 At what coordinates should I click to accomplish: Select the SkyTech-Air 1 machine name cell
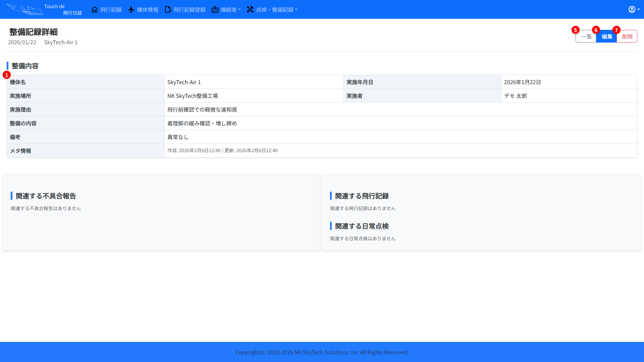(184, 82)
